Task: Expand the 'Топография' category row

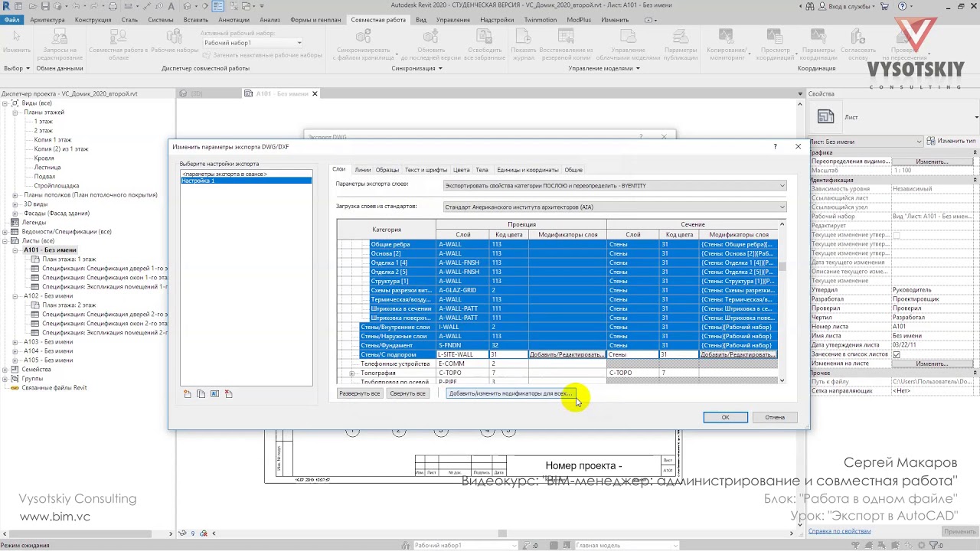Action: tap(352, 373)
